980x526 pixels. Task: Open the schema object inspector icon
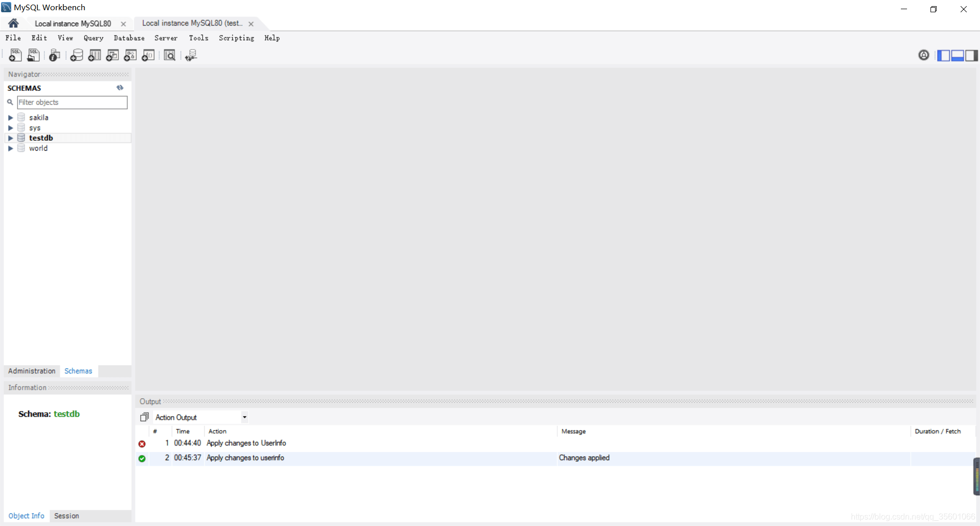click(55, 55)
